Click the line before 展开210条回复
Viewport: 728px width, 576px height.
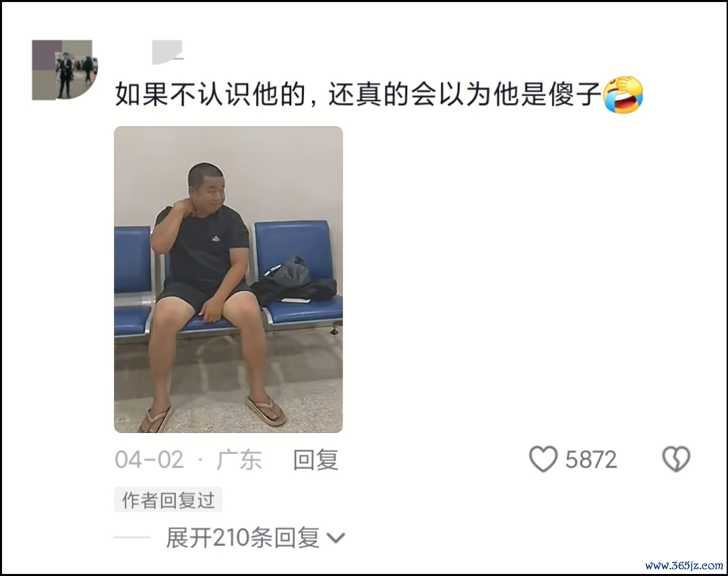132,538
